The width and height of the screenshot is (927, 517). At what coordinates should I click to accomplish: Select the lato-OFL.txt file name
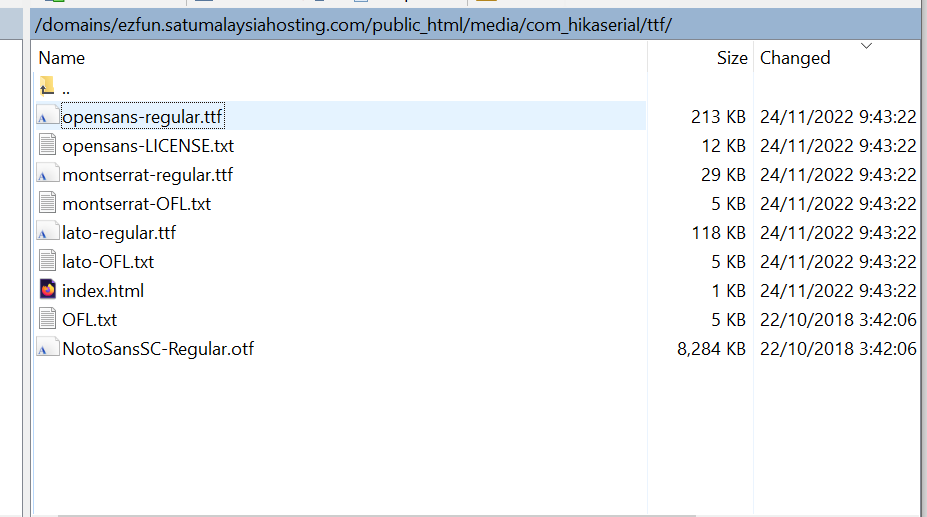click(x=108, y=262)
